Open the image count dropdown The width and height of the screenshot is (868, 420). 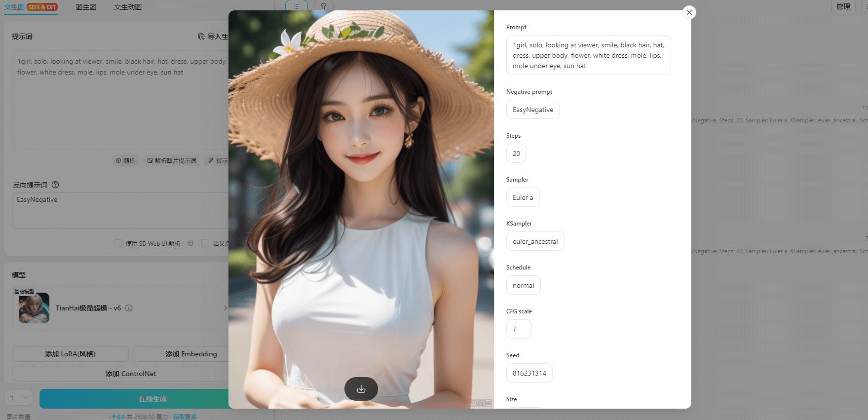(x=19, y=398)
